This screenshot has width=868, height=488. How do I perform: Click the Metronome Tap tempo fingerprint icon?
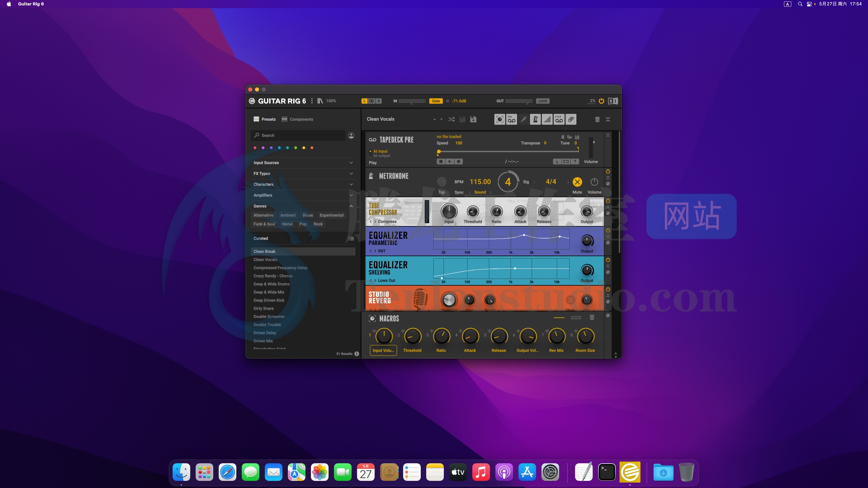(x=441, y=182)
